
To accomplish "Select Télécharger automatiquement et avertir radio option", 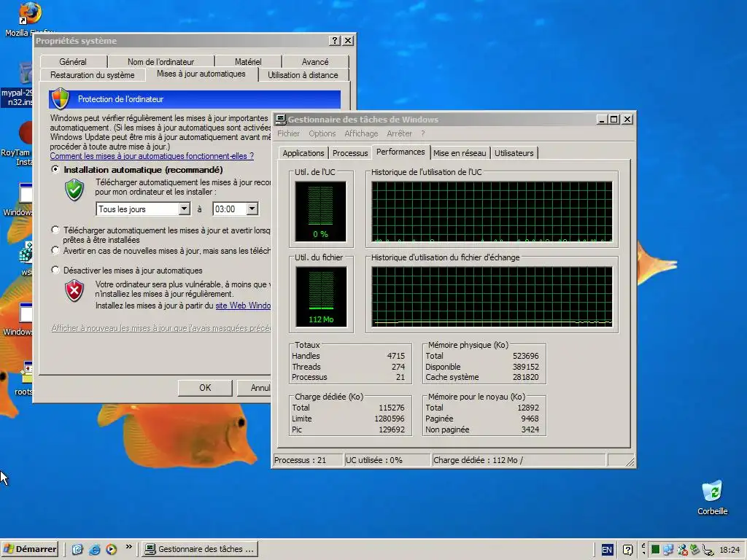I will [x=55, y=230].
